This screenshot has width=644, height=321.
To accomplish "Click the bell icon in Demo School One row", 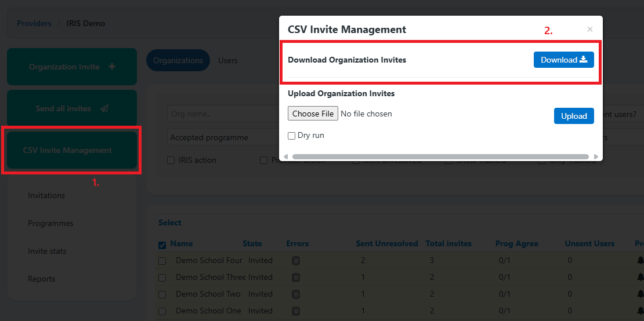I will coord(641,311).
